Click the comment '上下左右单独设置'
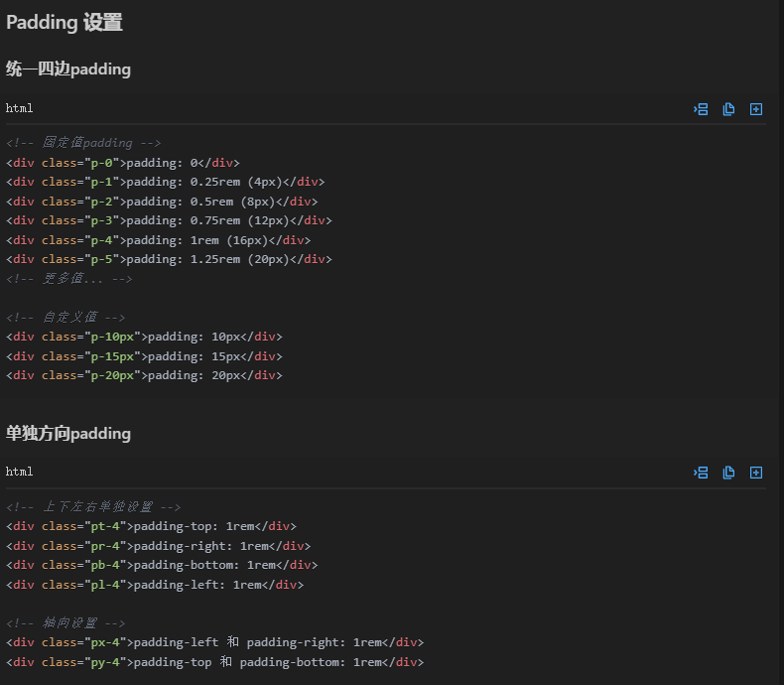 [x=93, y=507]
